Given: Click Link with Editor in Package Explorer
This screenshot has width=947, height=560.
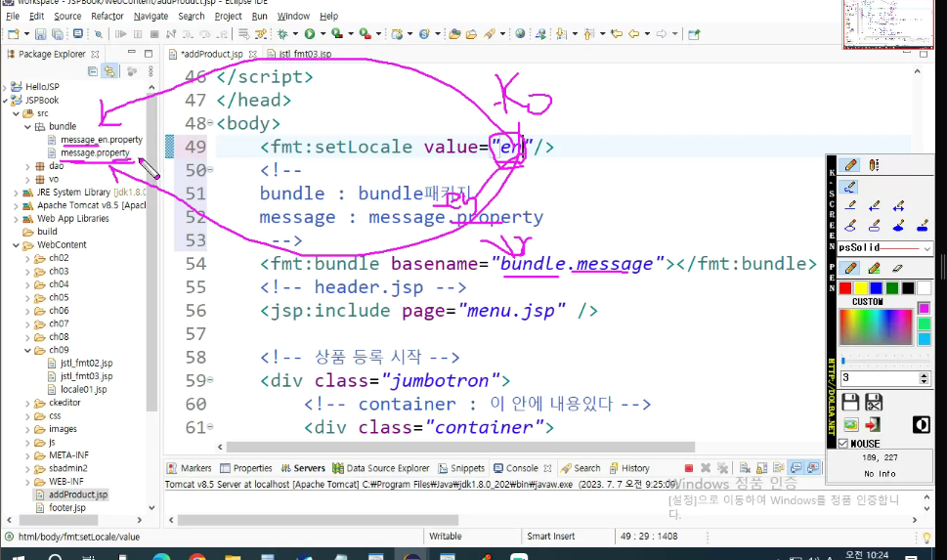Looking at the screenshot, I should click(x=109, y=71).
